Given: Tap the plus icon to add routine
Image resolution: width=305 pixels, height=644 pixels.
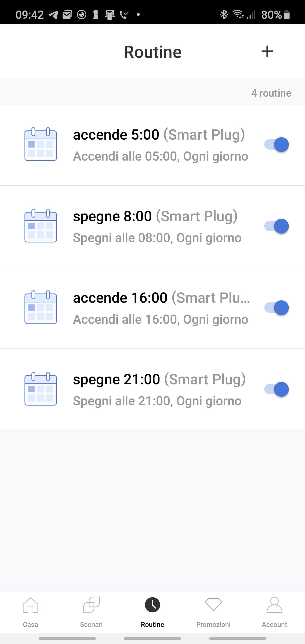Looking at the screenshot, I should [267, 51].
